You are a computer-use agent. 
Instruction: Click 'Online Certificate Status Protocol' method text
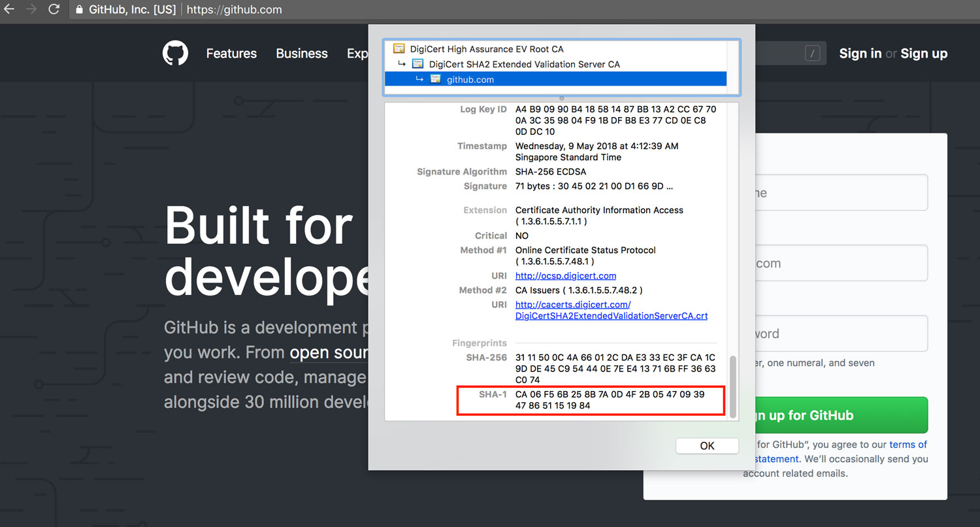coord(585,250)
